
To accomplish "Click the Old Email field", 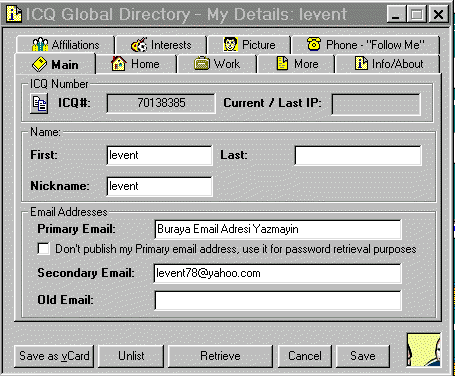I will [278, 300].
